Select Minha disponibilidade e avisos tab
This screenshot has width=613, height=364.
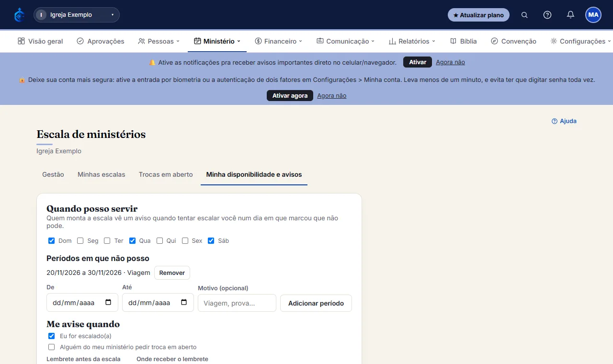pos(254,174)
